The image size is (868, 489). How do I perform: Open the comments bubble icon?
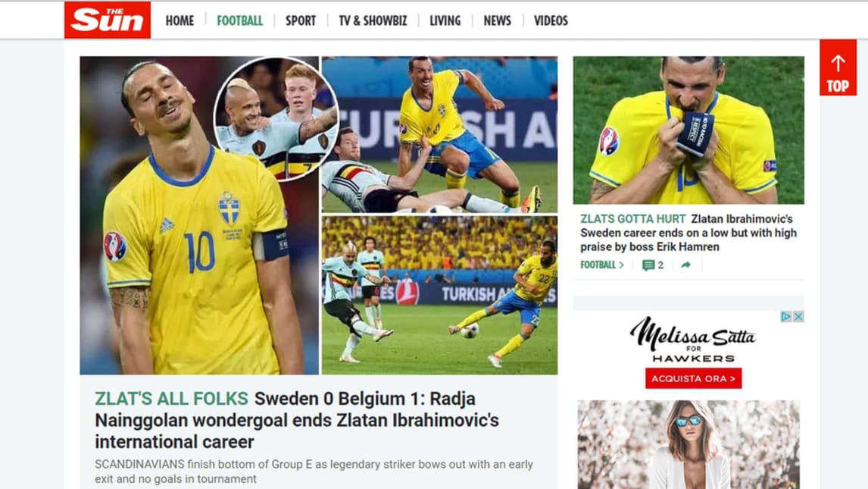click(x=648, y=265)
